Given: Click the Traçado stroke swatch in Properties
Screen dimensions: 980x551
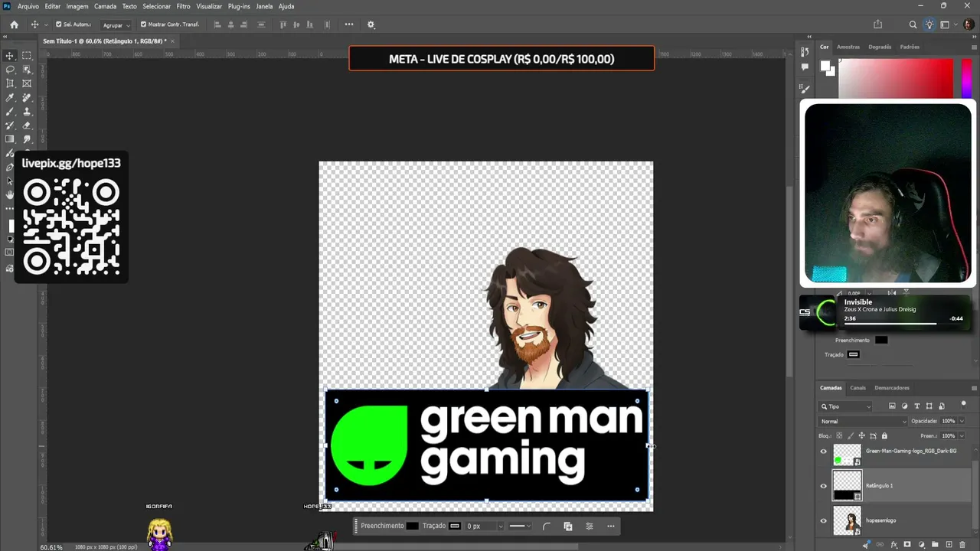Looking at the screenshot, I should [x=854, y=355].
